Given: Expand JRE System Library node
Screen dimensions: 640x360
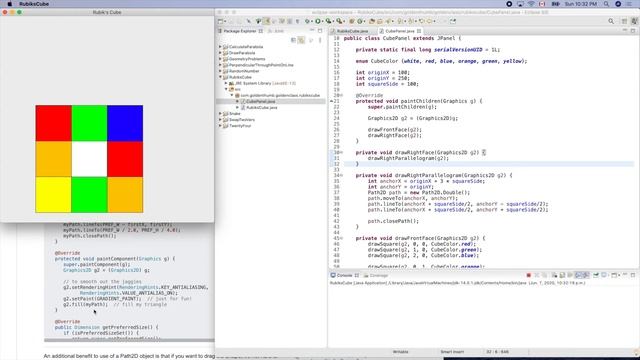Looking at the screenshot, I should 226,83.
